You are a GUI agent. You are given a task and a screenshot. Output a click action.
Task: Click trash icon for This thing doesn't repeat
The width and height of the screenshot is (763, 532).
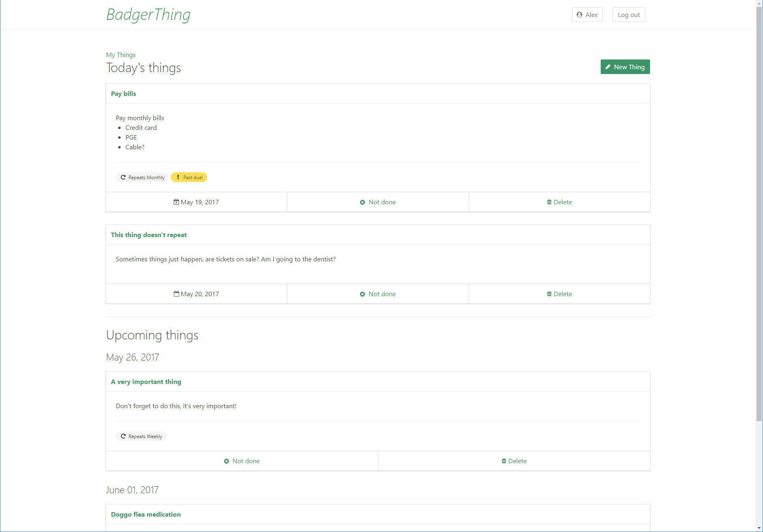coord(549,294)
